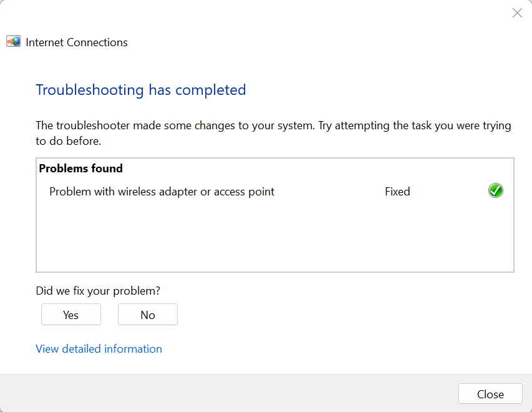Screen dimensions: 532x412
Task: Click the Did we fix your problem text
Action: click(97, 291)
